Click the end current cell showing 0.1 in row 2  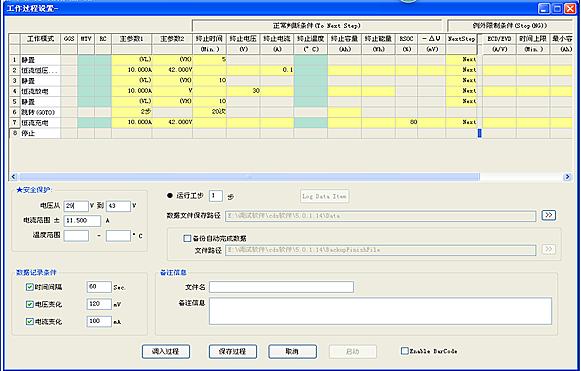(x=277, y=70)
